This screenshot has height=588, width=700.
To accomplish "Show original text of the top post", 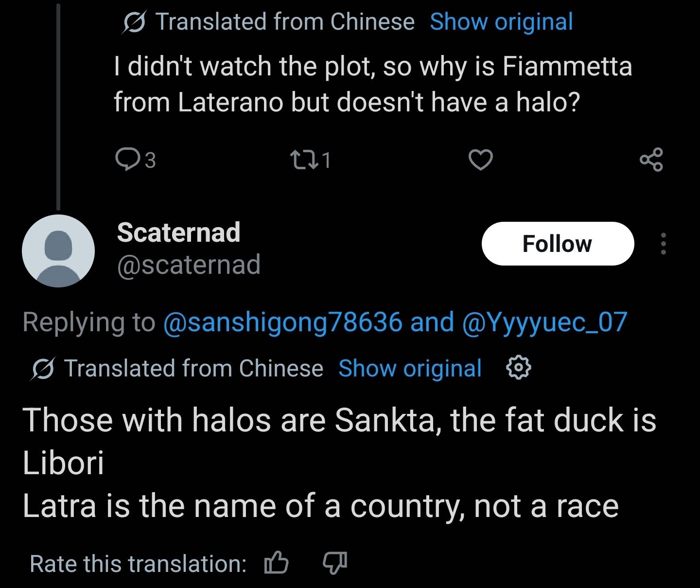I will point(501,22).
